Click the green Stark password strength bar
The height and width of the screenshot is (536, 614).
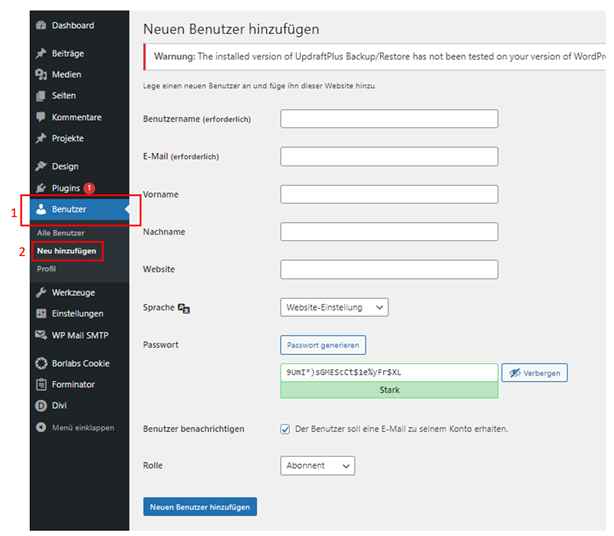click(389, 391)
